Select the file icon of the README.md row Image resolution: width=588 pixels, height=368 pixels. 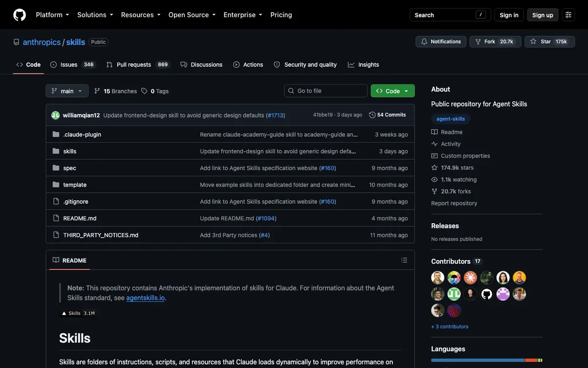(x=56, y=218)
